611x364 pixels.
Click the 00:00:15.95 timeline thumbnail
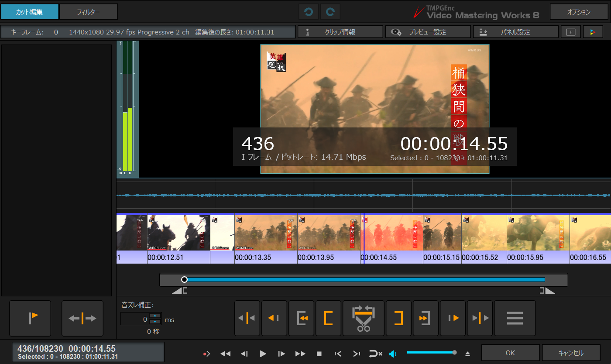(x=538, y=233)
